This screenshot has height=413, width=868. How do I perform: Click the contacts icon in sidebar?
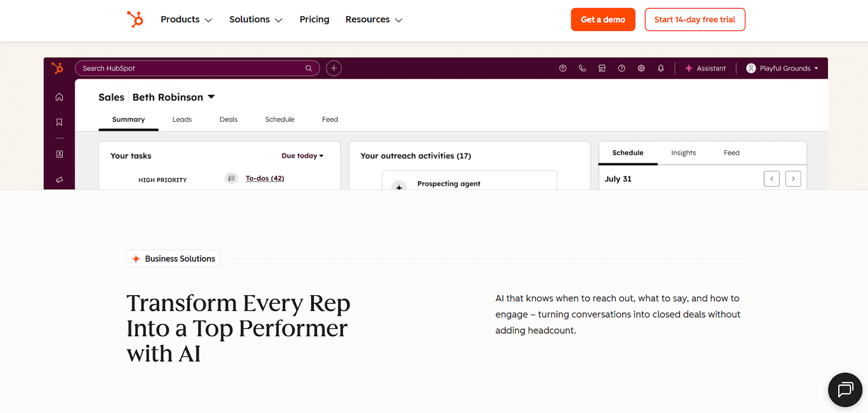[59, 154]
